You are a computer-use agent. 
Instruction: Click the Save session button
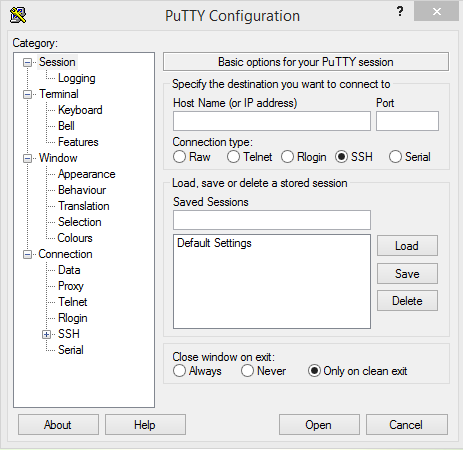[407, 274]
